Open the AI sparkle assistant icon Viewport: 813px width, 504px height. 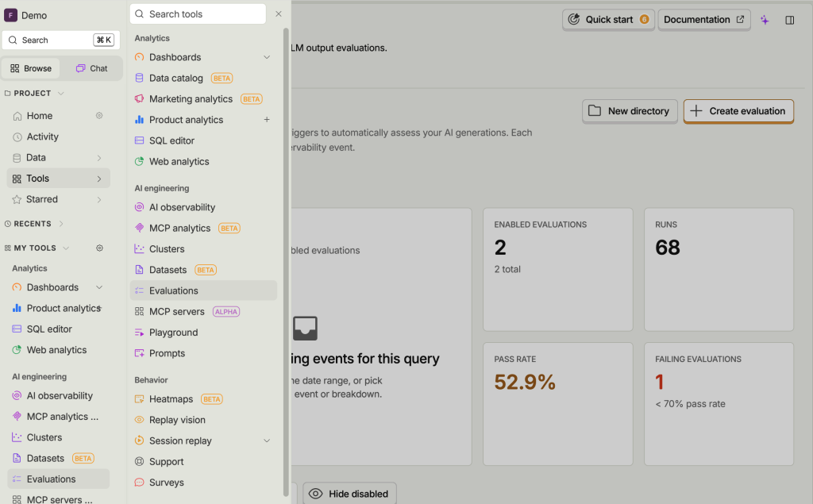[x=765, y=20]
